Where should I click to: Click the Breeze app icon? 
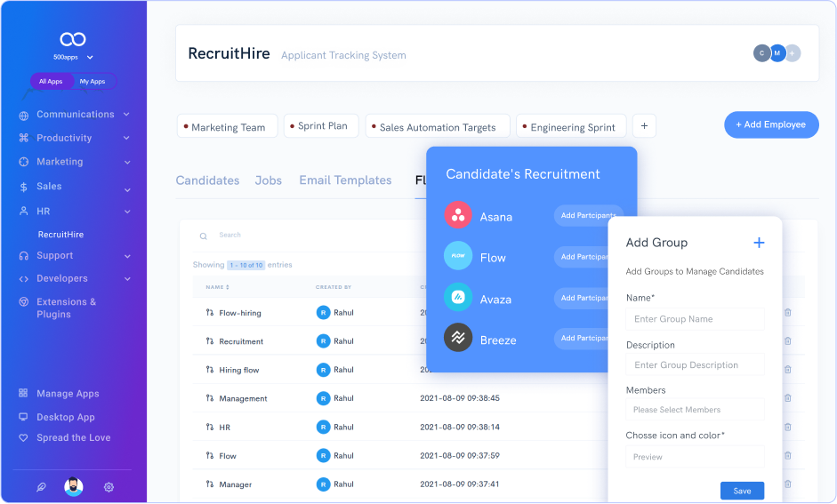point(458,338)
